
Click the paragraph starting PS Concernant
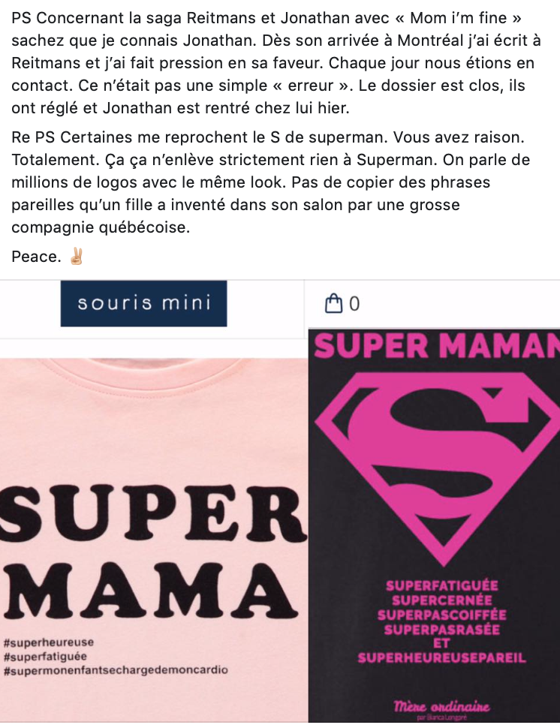(275, 63)
